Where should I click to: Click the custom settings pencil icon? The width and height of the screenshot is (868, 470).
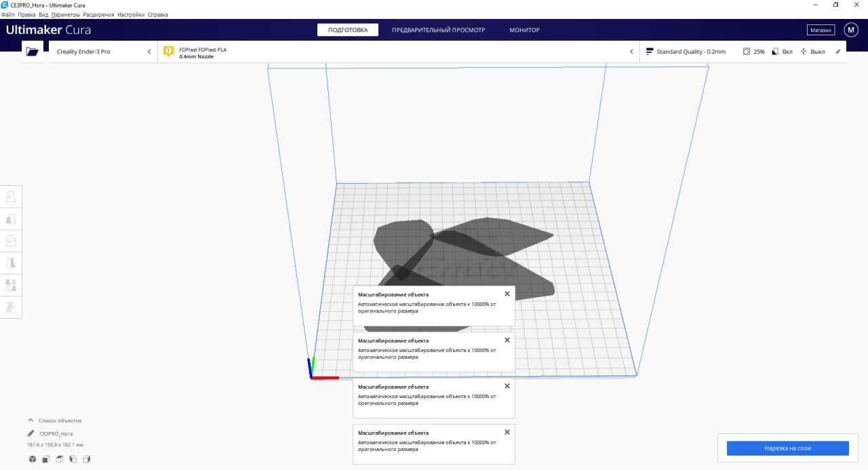point(838,52)
